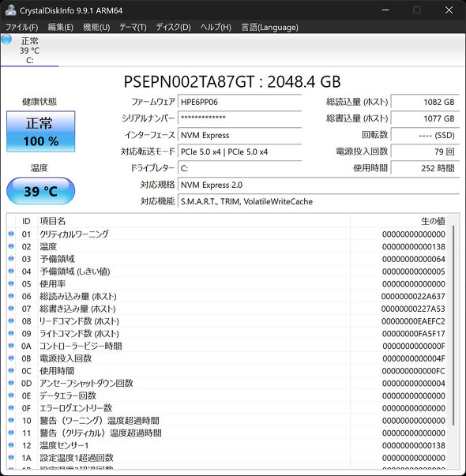The width and height of the screenshot is (466, 476).
Task: Click raw value 0000000227A53
Action: [x=413, y=309]
